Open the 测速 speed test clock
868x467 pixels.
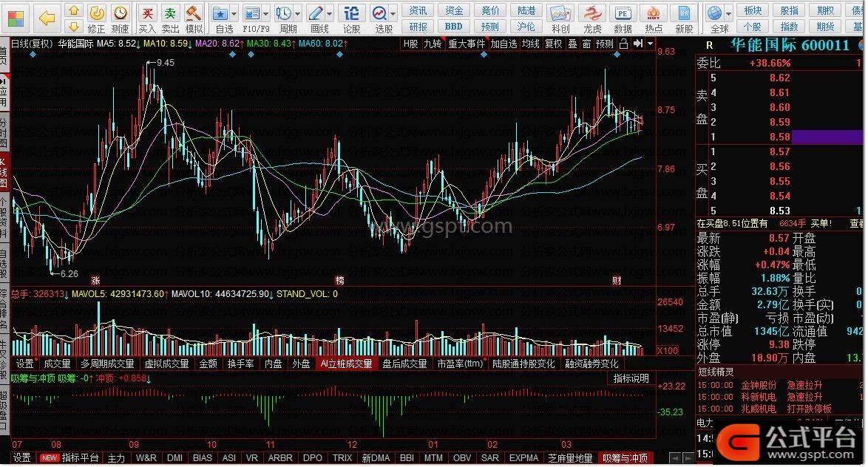[x=120, y=18]
